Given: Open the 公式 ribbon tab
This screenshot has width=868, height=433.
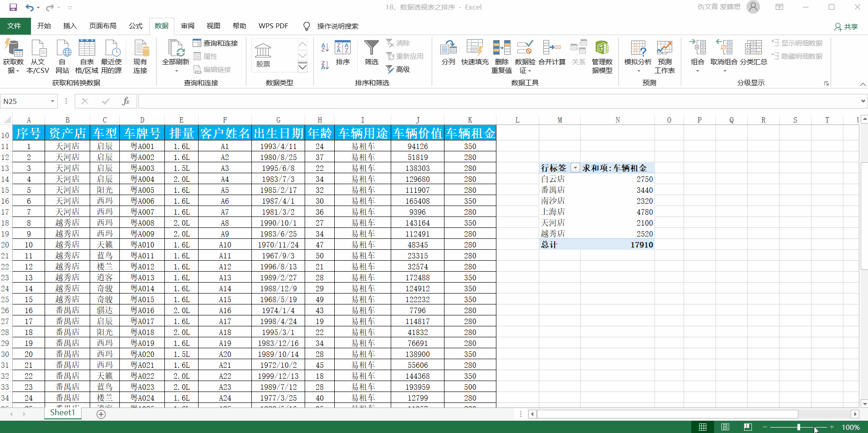Looking at the screenshot, I should click(x=135, y=26).
